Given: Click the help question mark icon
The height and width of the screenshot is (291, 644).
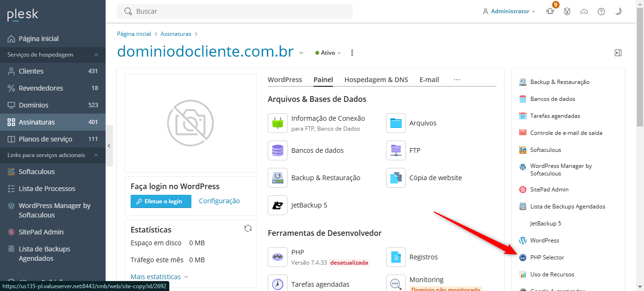Looking at the screenshot, I should click(x=601, y=11).
